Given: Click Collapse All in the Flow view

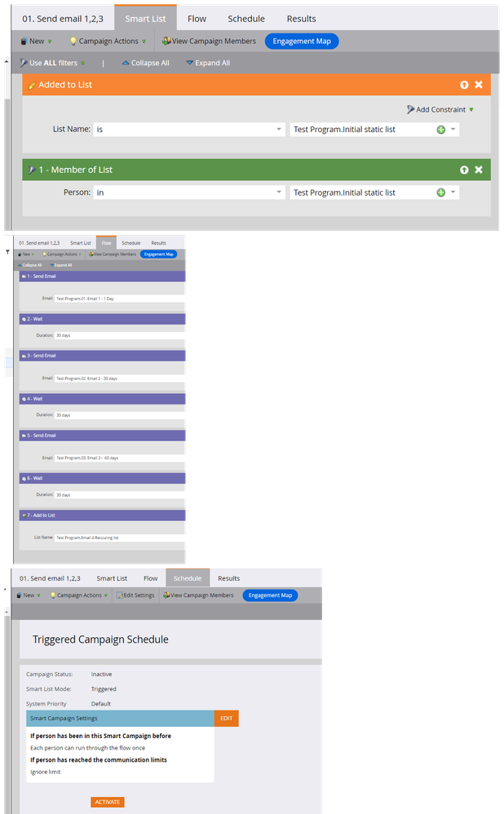Looking at the screenshot, I should 30,265.
